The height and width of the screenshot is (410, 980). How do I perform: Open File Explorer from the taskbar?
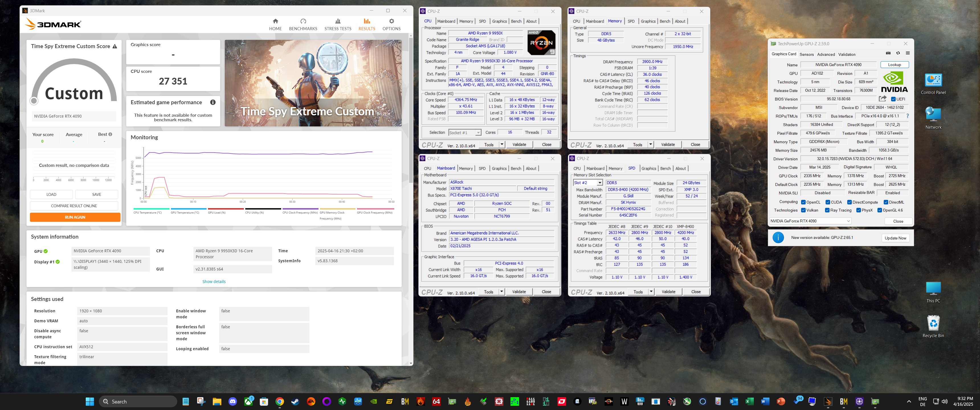tap(217, 401)
